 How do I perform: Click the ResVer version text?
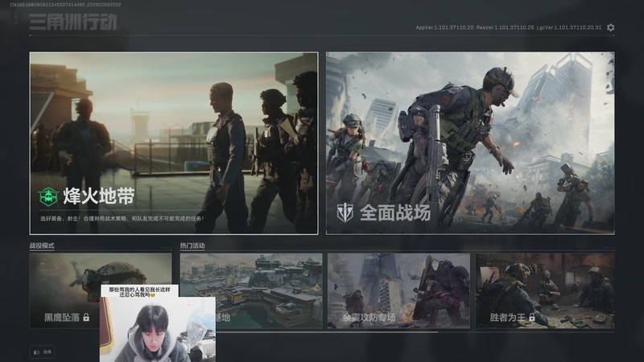[506, 27]
